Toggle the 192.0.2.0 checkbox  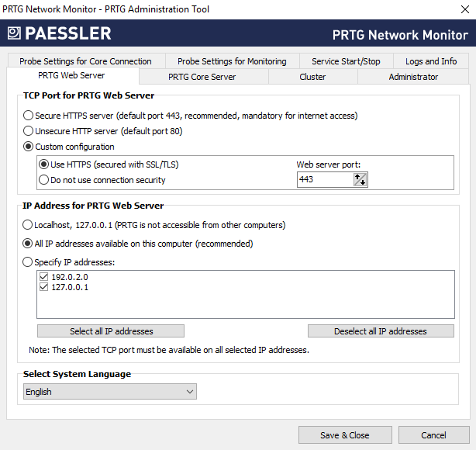coord(44,276)
